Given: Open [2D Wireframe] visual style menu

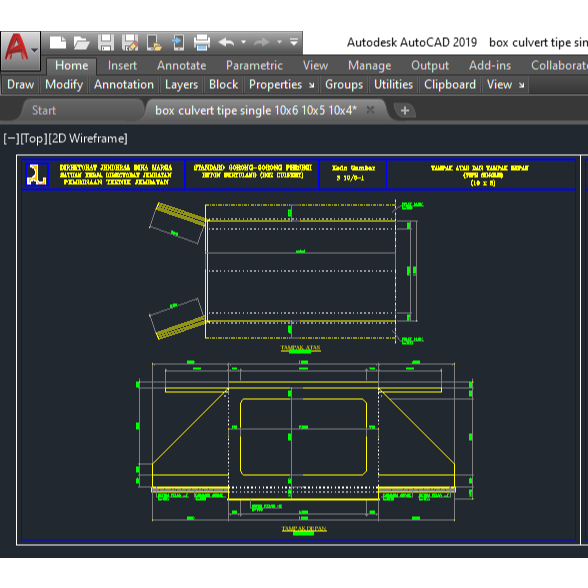Looking at the screenshot, I should (x=88, y=139).
